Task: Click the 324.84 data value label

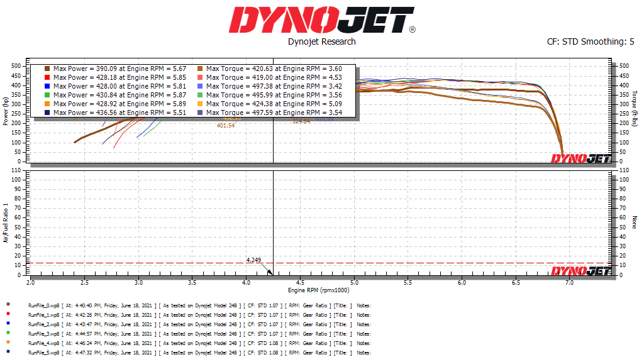Action: pos(301,121)
